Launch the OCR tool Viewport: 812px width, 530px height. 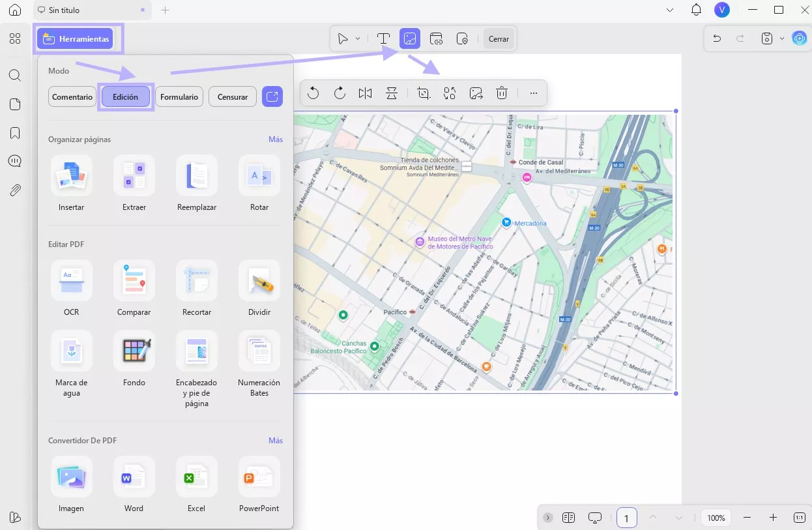(x=71, y=289)
